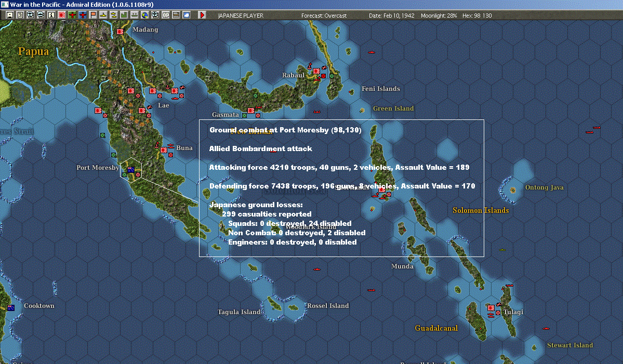623x364 pixels.
Task: Click the red play arrow end turn button
Action: pyautogui.click(x=202, y=15)
